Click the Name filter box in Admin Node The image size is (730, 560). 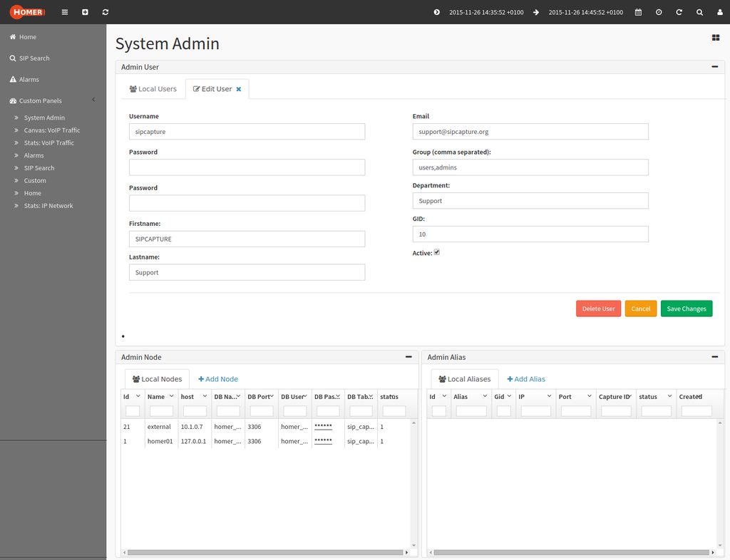161,411
